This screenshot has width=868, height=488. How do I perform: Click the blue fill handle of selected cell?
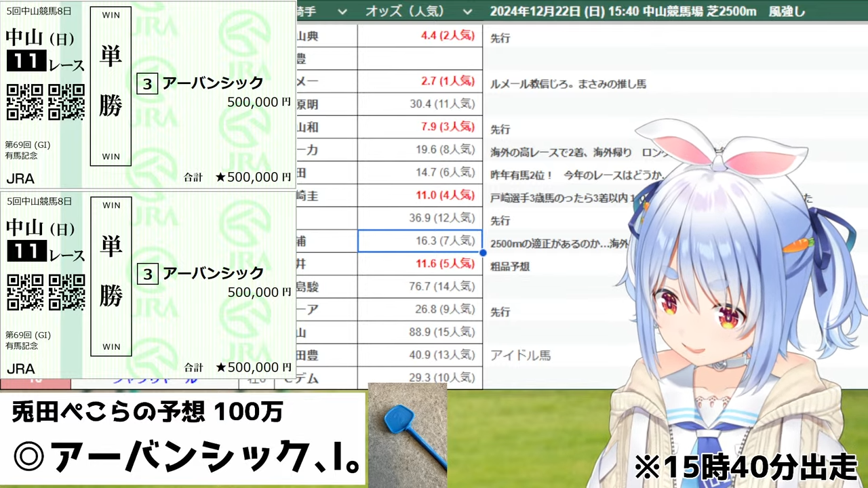coord(482,253)
